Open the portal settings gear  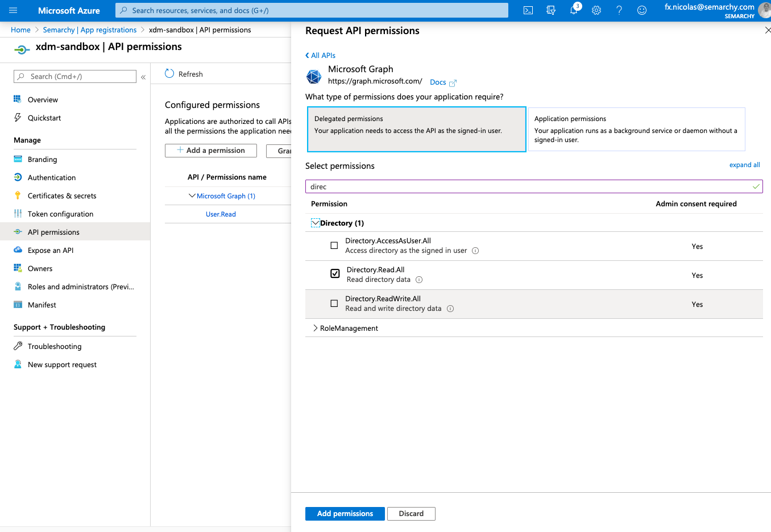[596, 10]
